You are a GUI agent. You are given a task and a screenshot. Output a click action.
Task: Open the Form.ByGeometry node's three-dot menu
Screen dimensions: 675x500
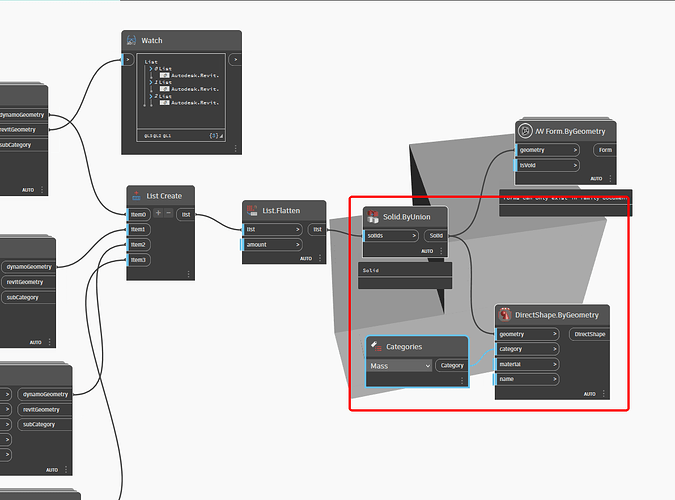[610, 178]
